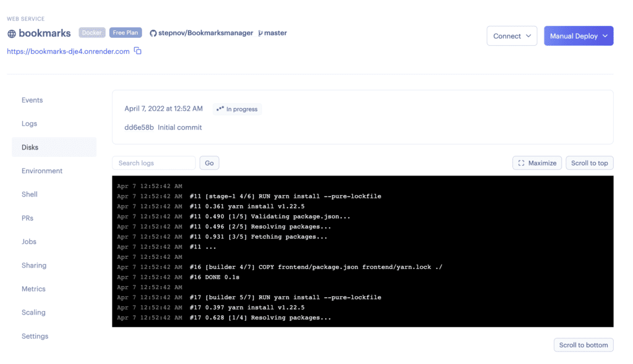Click the GitHub icon next to stepnov/Bookmarksmanager

coord(153,33)
